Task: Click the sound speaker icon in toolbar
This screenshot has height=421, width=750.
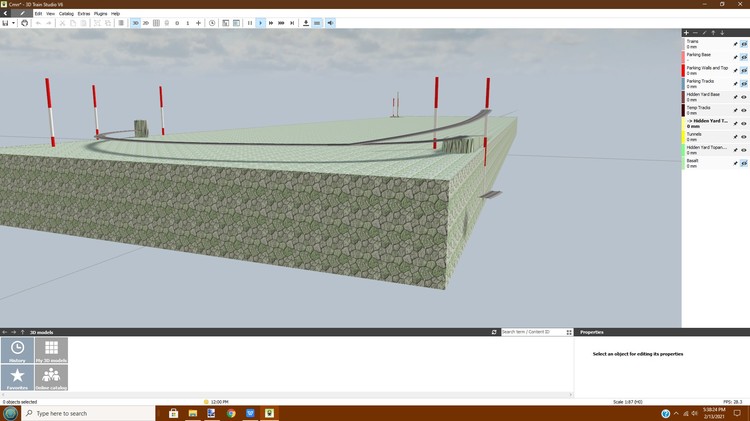Action: [330, 22]
